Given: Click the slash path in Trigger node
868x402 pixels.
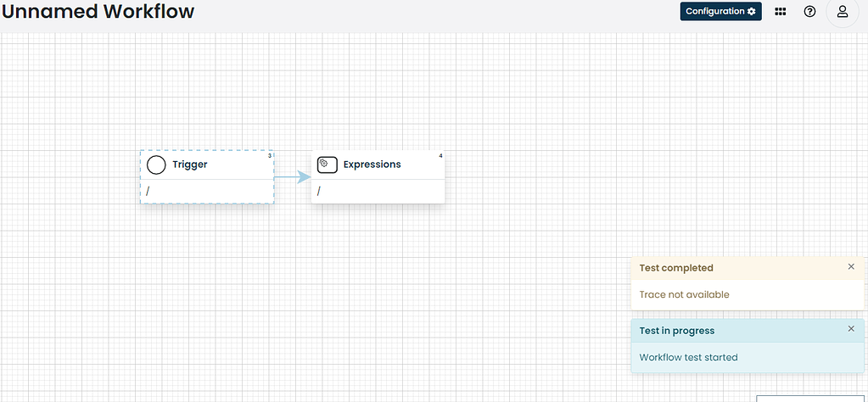Looking at the screenshot, I should pyautogui.click(x=148, y=192).
